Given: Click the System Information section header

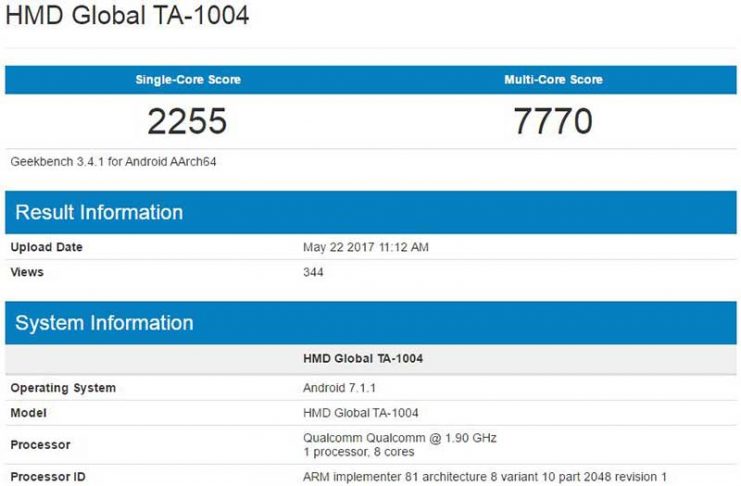Looking at the screenshot, I should 104,323.
